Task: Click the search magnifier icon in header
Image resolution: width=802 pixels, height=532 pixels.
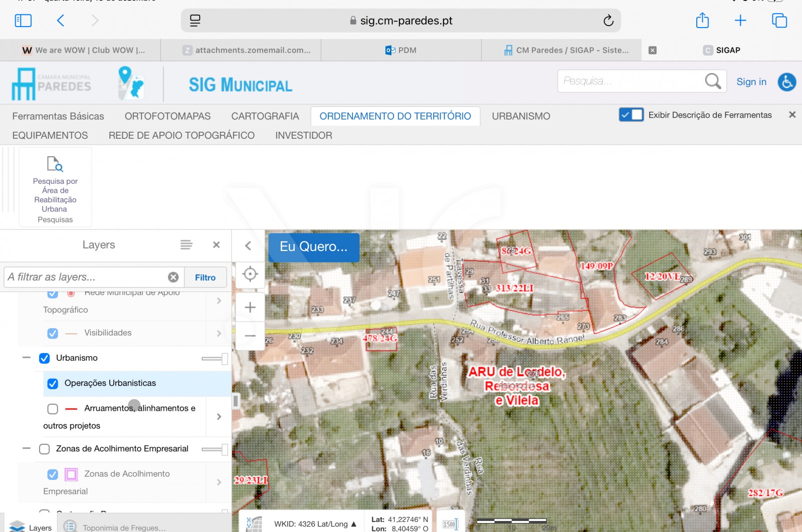Action: (x=712, y=81)
